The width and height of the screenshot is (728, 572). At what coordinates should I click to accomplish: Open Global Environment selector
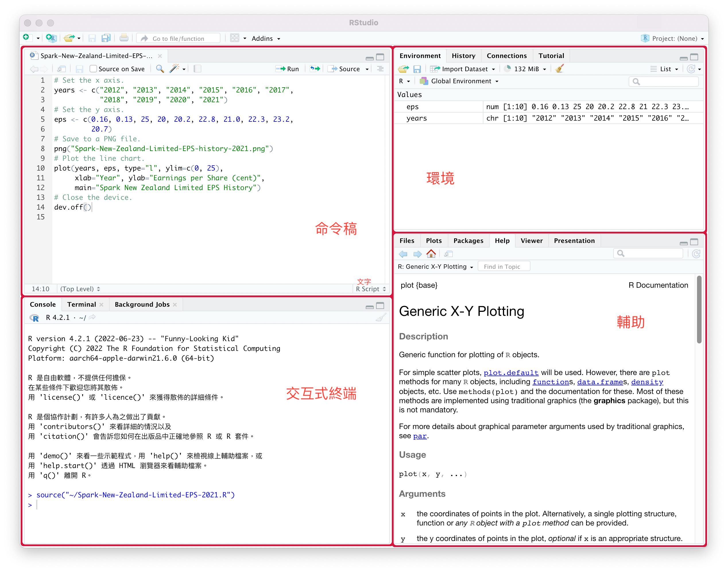pos(459,81)
